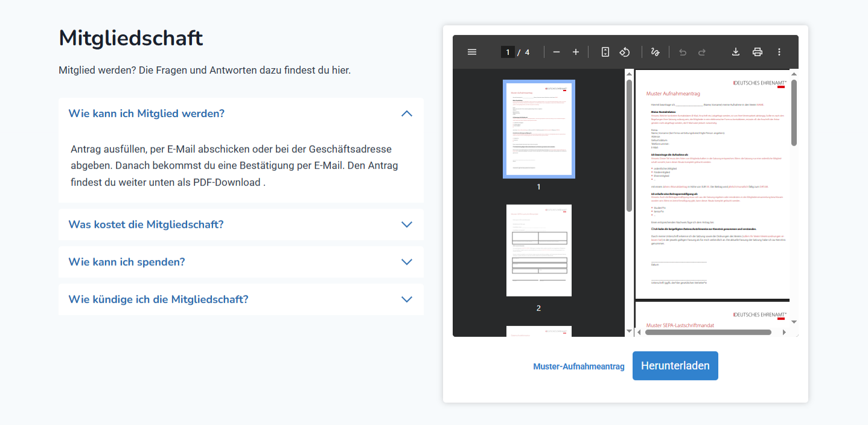Toggle the PDF sidebar menu icon
Image resolution: width=868 pixels, height=425 pixels.
[x=472, y=52]
